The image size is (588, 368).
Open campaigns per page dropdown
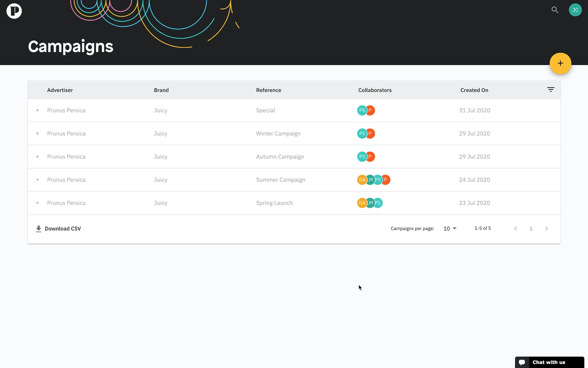(x=450, y=229)
